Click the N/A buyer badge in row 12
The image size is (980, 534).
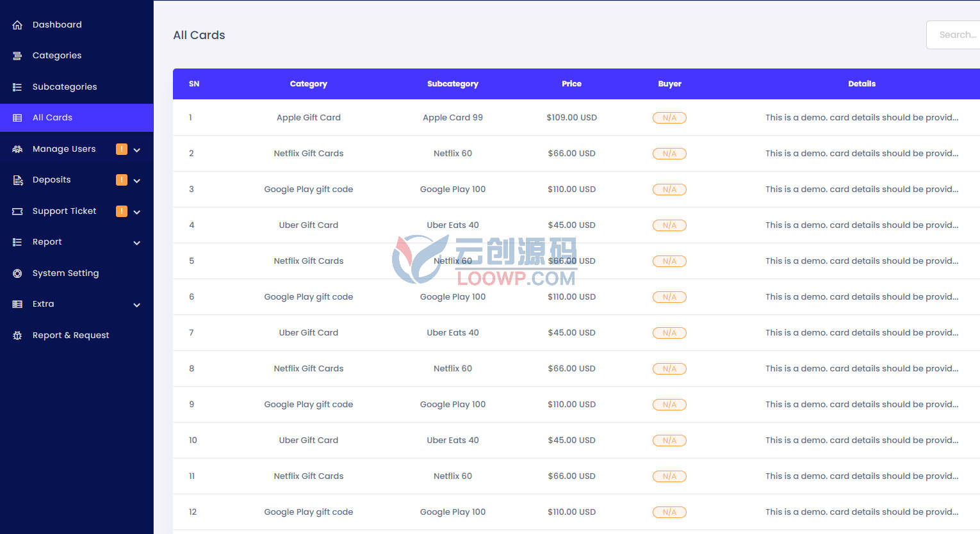point(669,512)
